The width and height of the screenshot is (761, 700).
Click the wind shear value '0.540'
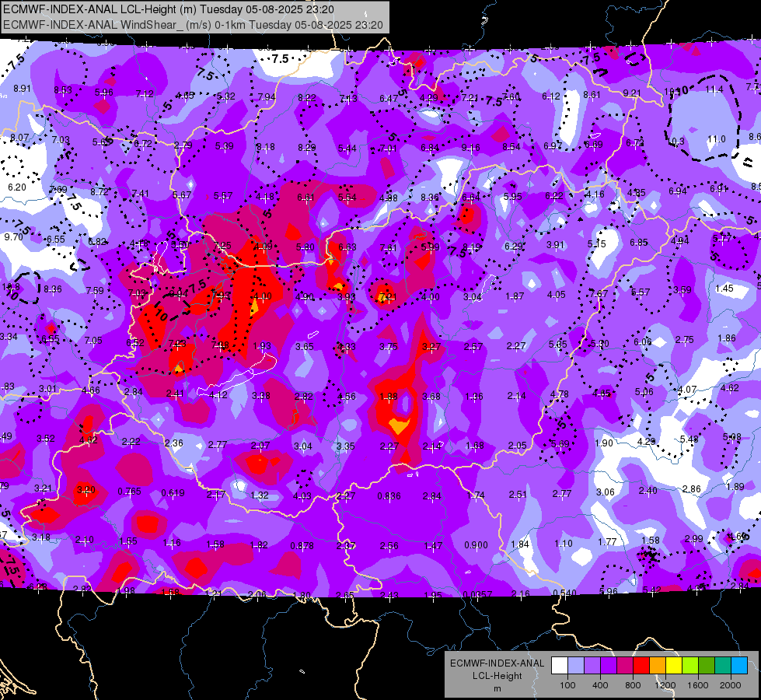tap(564, 593)
